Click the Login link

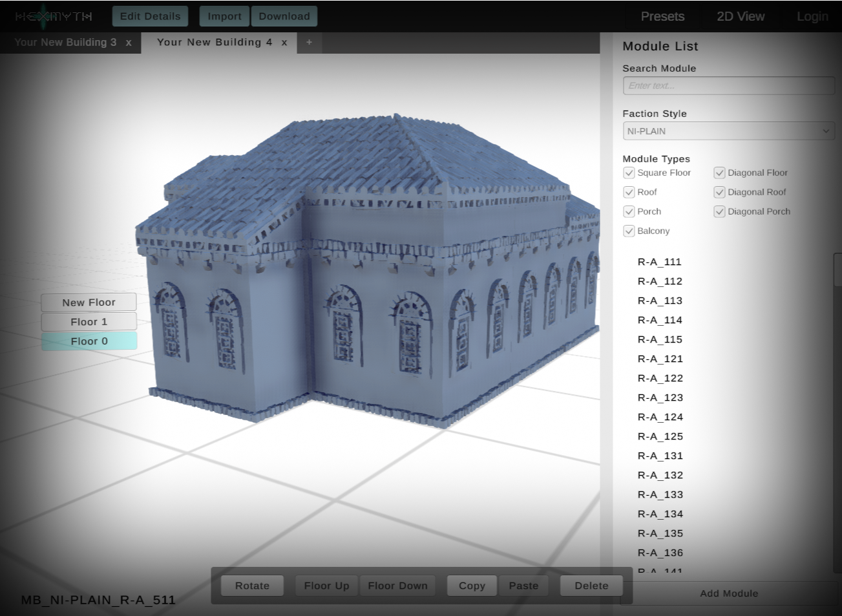coord(812,16)
